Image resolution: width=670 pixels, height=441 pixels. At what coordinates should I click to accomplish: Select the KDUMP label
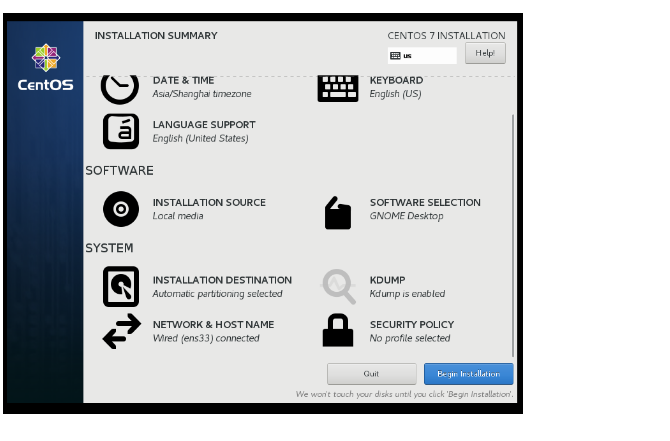pyautogui.click(x=388, y=280)
